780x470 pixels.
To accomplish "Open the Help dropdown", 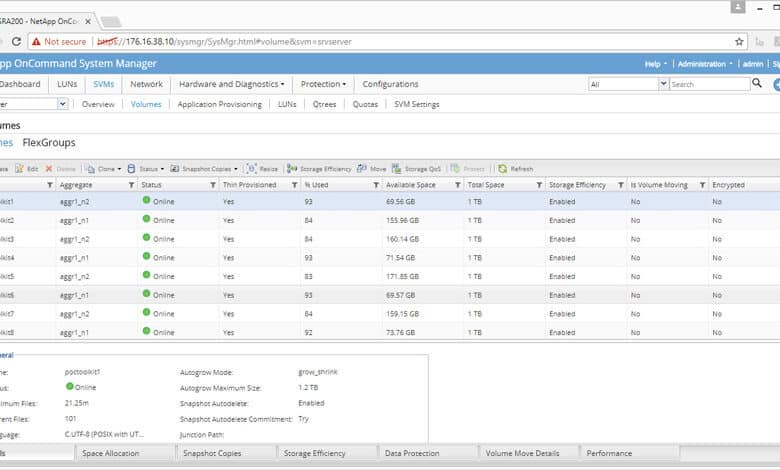I will click(656, 64).
